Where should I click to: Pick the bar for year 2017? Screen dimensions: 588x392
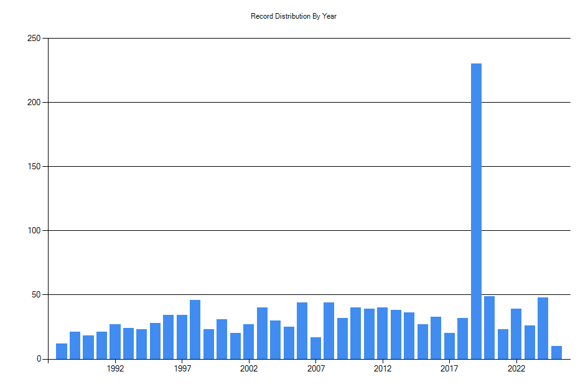pyautogui.click(x=449, y=346)
